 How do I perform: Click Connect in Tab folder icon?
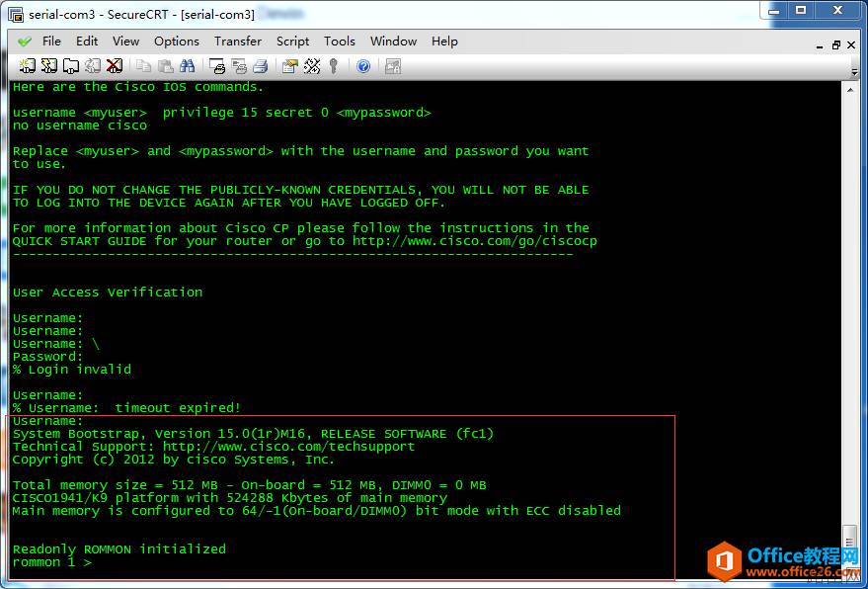[x=70, y=66]
